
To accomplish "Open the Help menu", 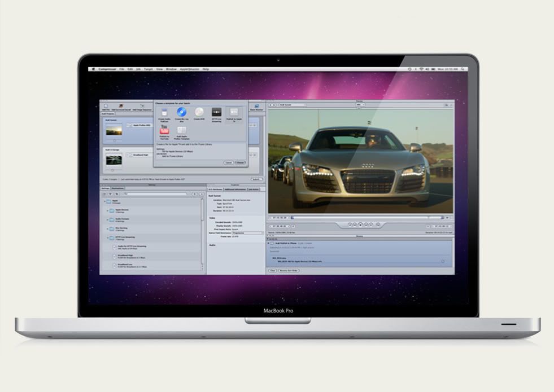I will pos(206,69).
